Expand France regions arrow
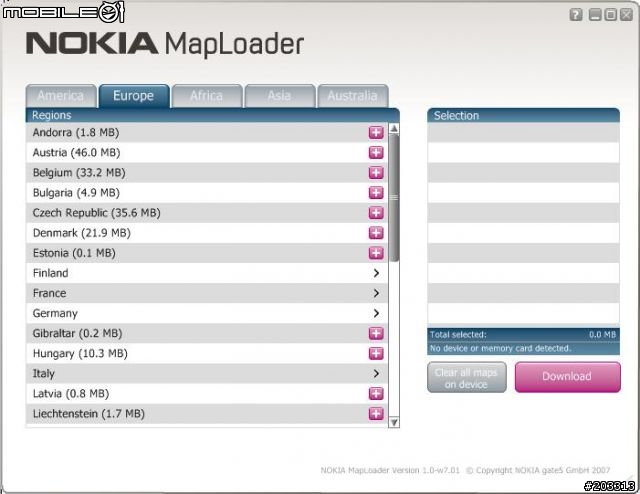640x494 pixels. point(376,293)
